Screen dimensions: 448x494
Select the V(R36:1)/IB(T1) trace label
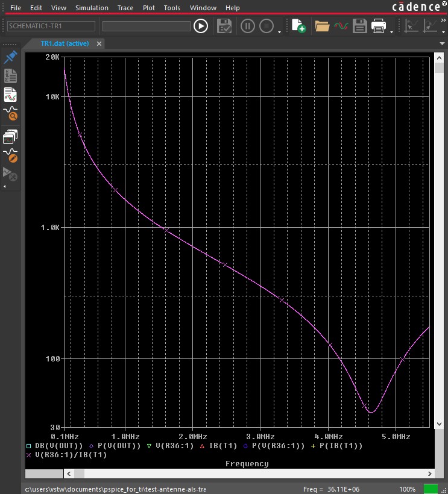click(71, 455)
